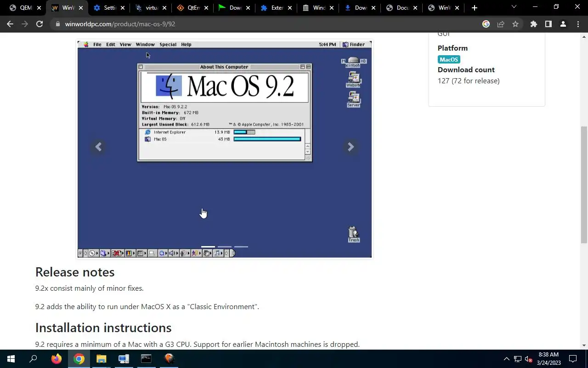Click "9.2x consist mainly of minor fixes."
The height and width of the screenshot is (368, 588).
90,288
